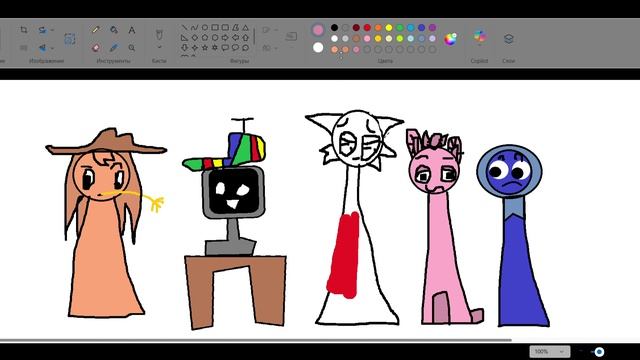Pick the brown color swatch
The width and height of the screenshot is (640, 360).
[x=356, y=39]
